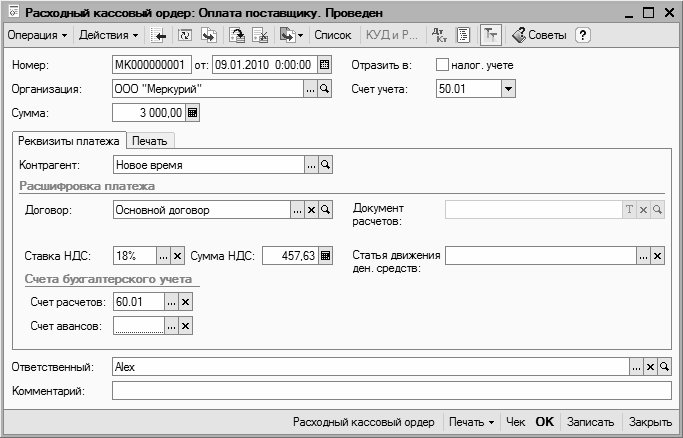Open the Операция dropdown menu
683x438 pixels.
coord(37,35)
